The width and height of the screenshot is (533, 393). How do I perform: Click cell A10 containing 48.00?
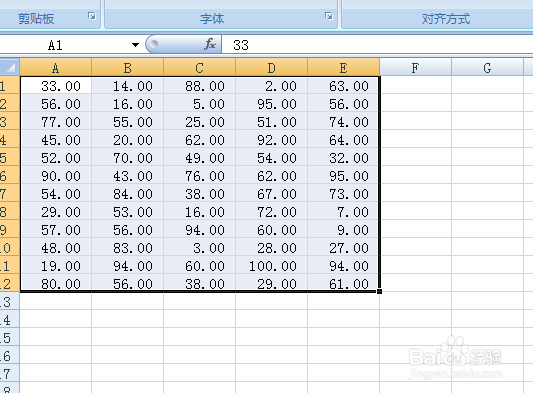[x=56, y=247]
